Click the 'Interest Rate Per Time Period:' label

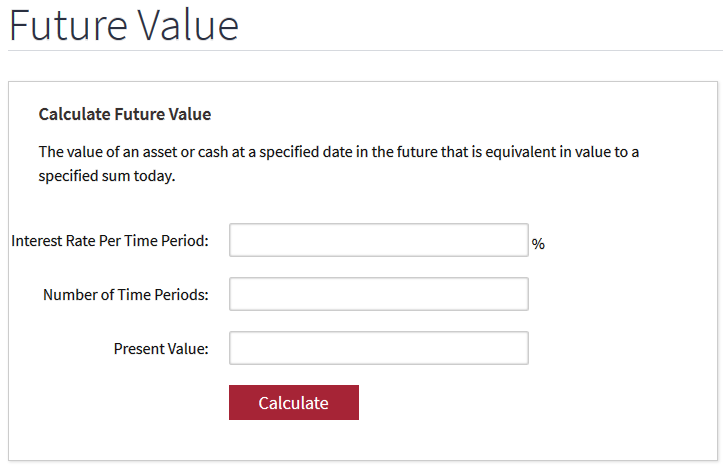click(110, 241)
